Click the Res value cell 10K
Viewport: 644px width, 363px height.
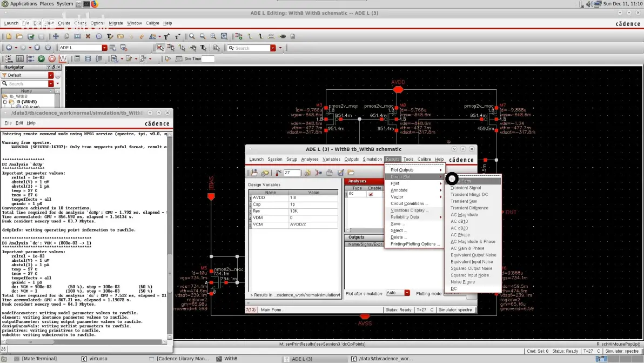click(x=313, y=211)
